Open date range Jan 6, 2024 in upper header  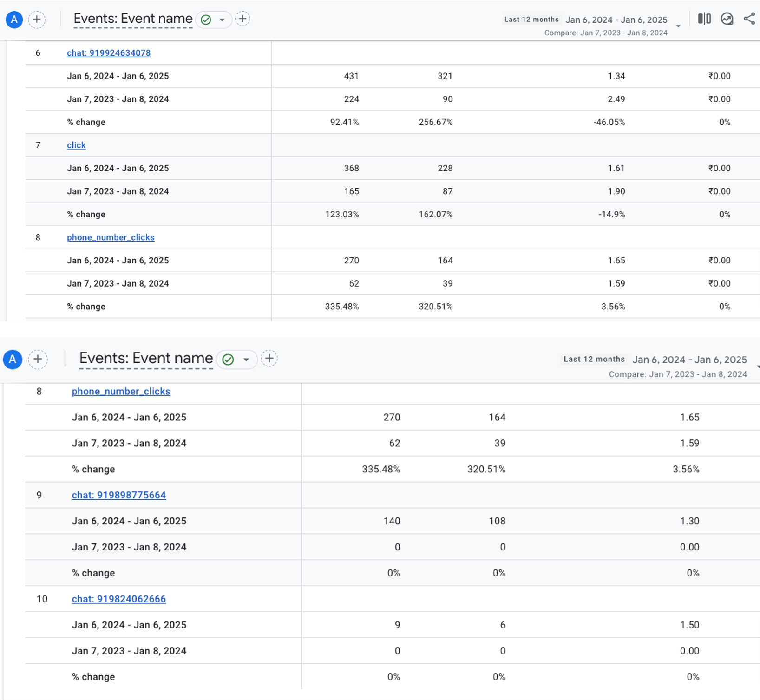tap(616, 20)
